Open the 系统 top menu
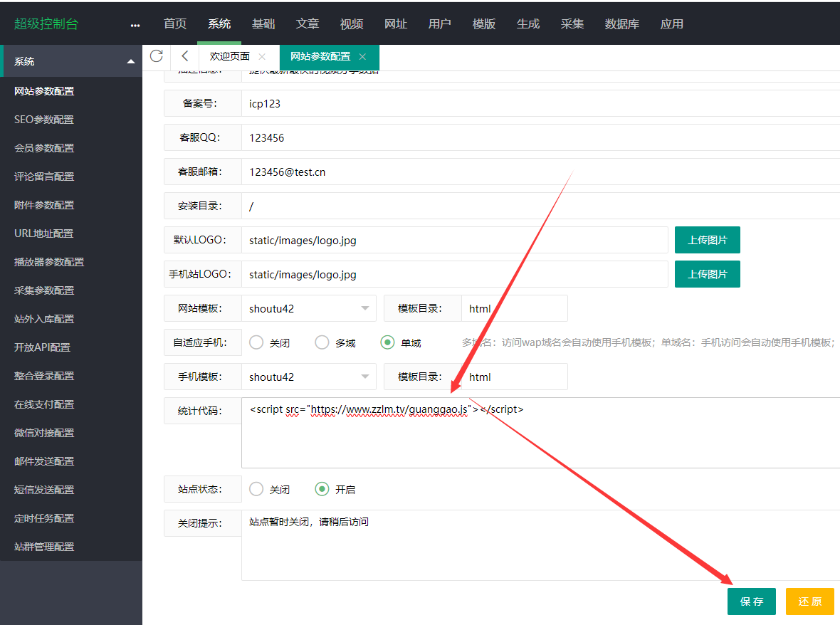The image size is (840, 625). point(219,24)
